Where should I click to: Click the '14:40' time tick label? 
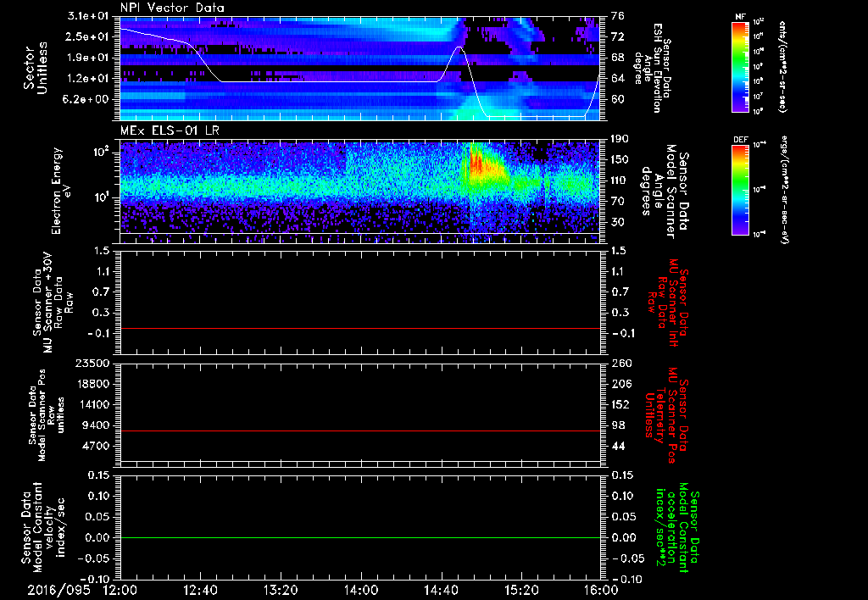(x=441, y=590)
